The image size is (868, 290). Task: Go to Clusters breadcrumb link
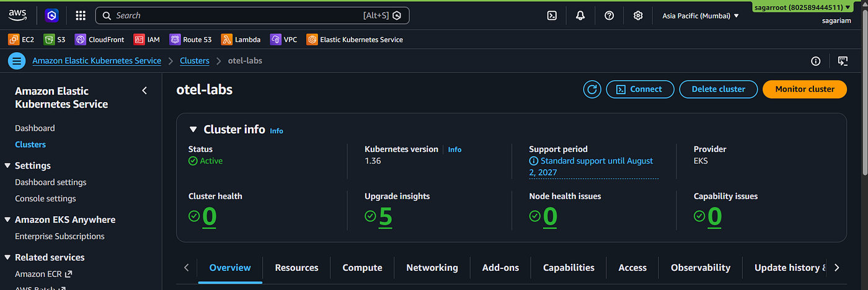coord(194,61)
